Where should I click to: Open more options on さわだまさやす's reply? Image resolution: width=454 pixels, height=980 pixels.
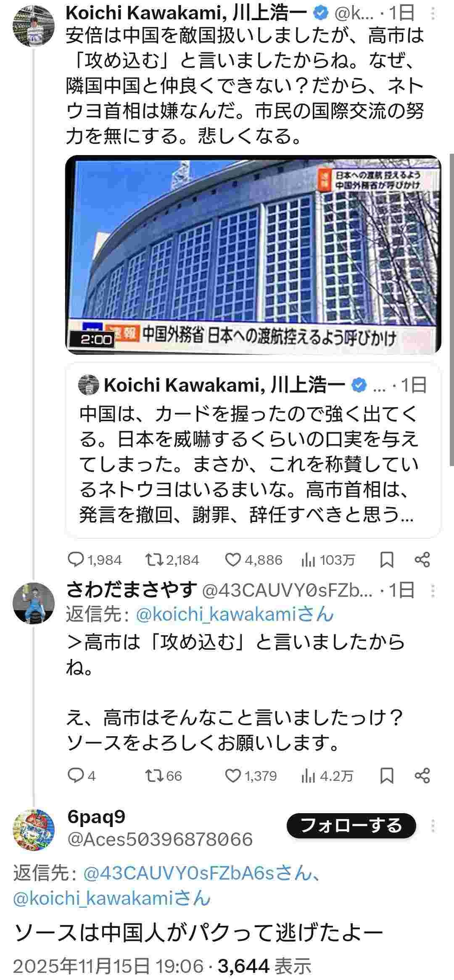point(433,591)
